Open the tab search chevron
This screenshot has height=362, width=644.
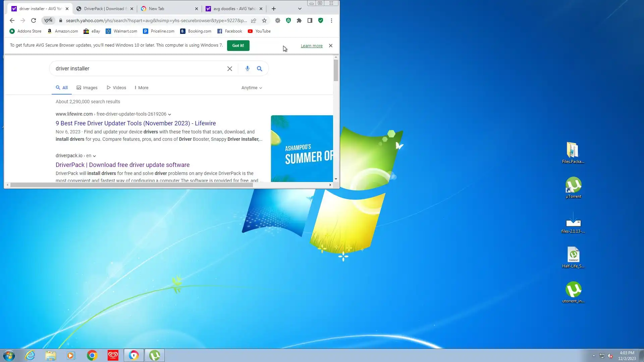click(x=300, y=9)
